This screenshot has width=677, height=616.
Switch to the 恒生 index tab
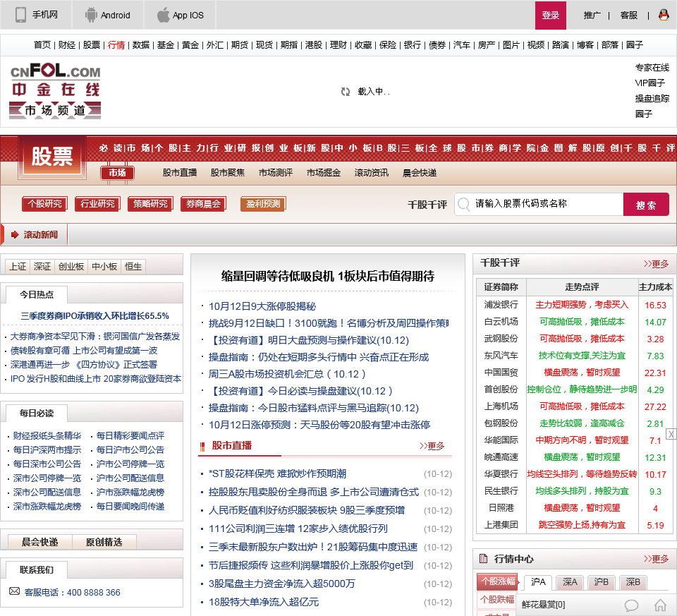(133, 267)
